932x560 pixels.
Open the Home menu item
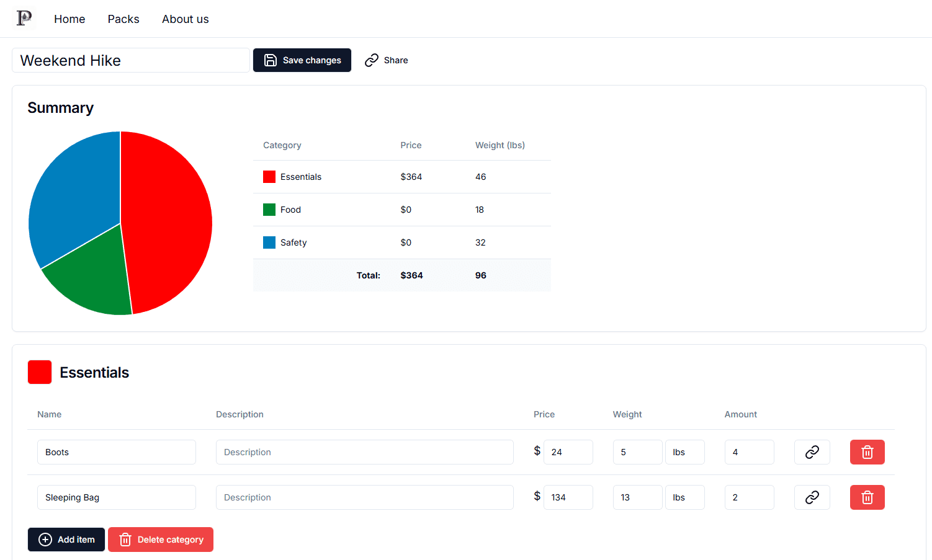point(69,19)
